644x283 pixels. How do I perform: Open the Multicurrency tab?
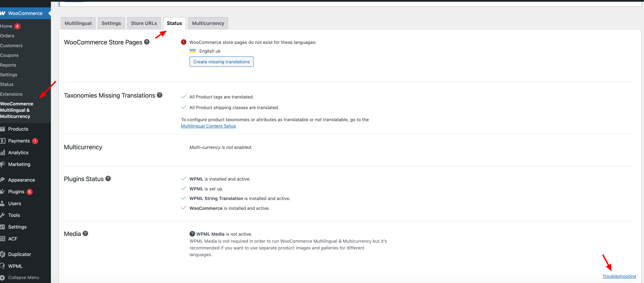point(208,23)
